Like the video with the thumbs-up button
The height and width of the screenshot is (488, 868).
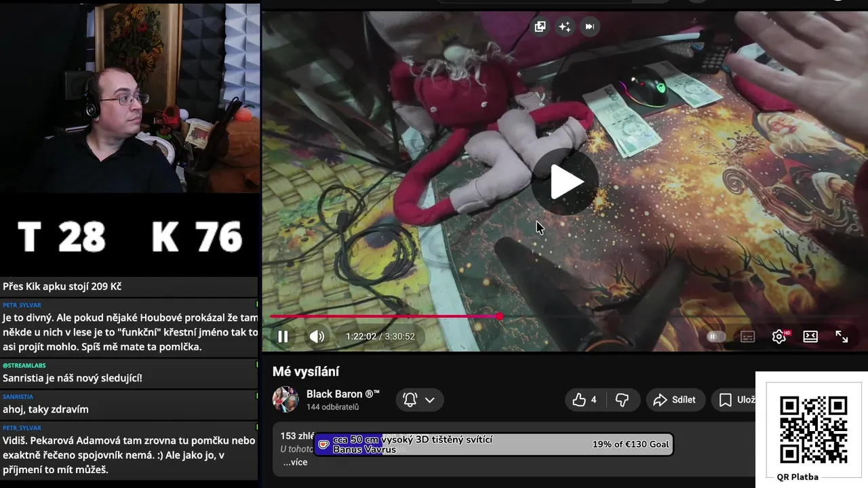coord(585,400)
